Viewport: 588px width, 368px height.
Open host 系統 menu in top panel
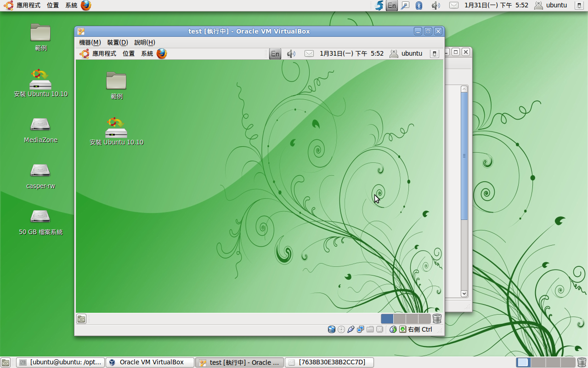[71, 6]
